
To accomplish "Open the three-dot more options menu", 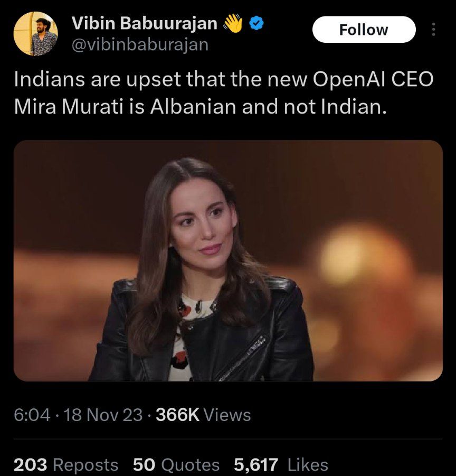I will pos(433,30).
